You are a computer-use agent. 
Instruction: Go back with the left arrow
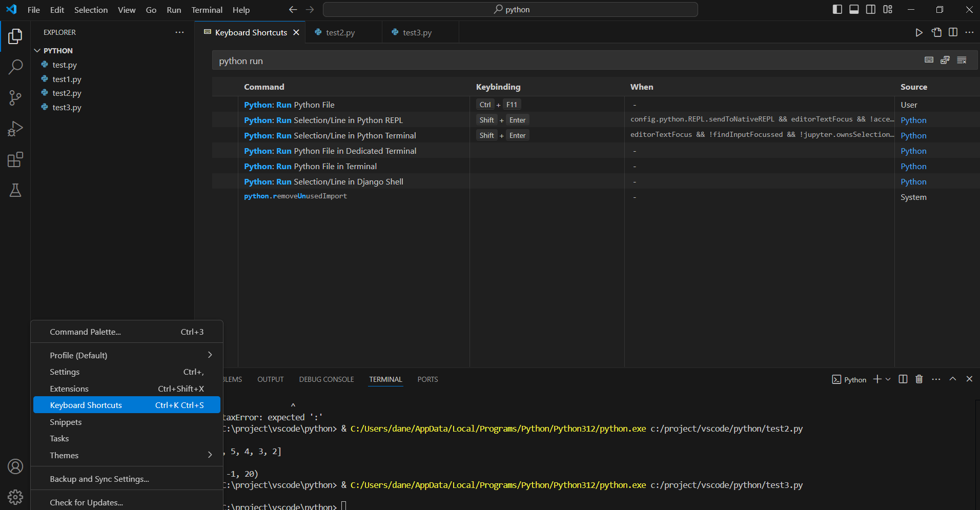(x=293, y=10)
